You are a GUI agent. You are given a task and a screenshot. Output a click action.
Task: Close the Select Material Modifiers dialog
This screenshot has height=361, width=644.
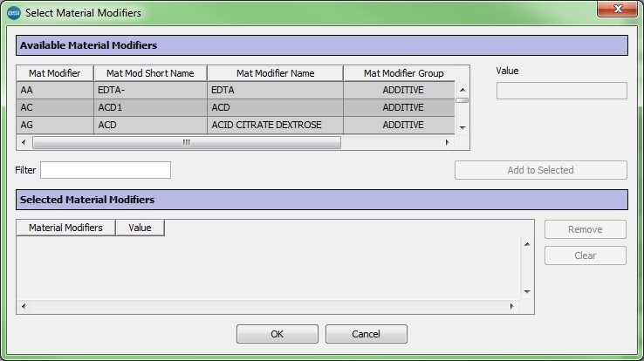[617, 9]
